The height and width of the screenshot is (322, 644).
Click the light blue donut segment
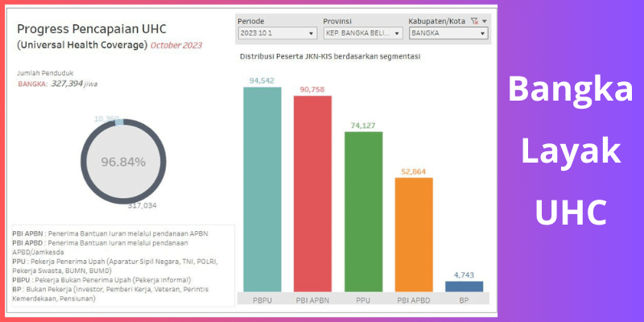coord(119,121)
